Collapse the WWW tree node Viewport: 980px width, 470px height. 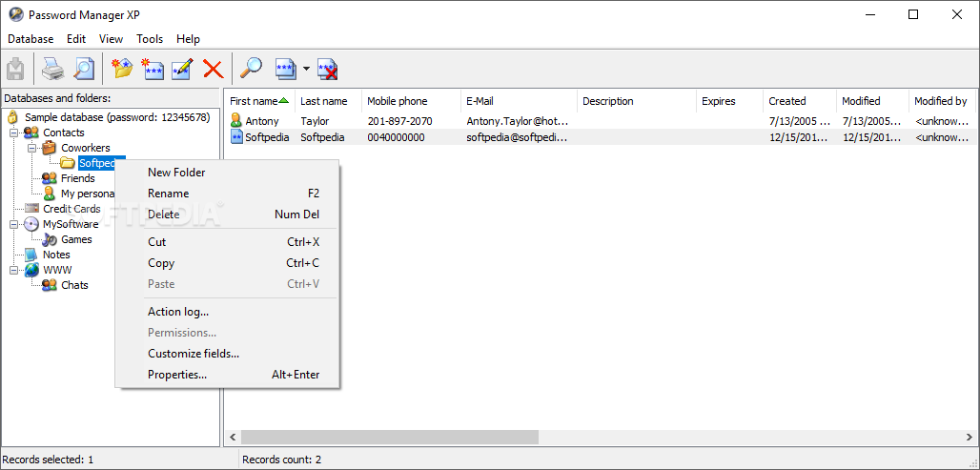[13, 270]
